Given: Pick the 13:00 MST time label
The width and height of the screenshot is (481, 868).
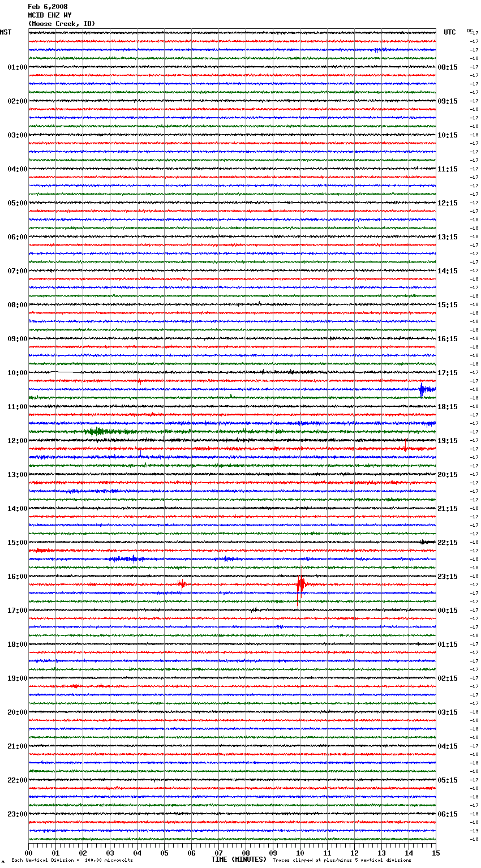Looking at the screenshot, I should coord(18,475).
